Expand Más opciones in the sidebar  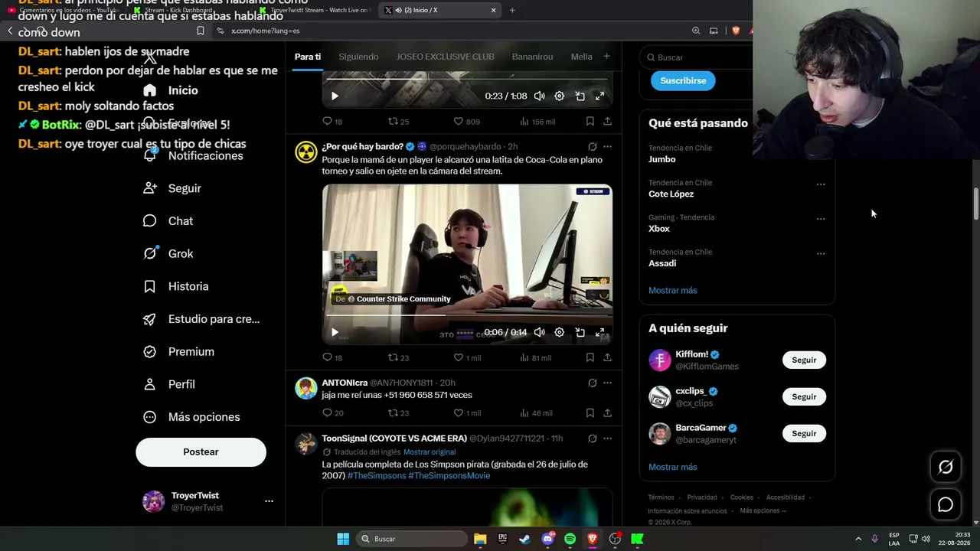191,417
